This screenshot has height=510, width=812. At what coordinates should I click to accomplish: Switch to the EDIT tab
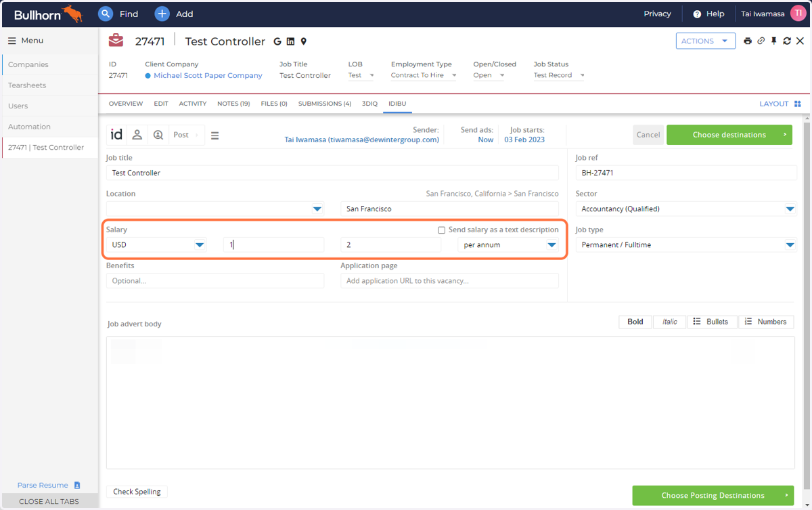click(x=161, y=104)
